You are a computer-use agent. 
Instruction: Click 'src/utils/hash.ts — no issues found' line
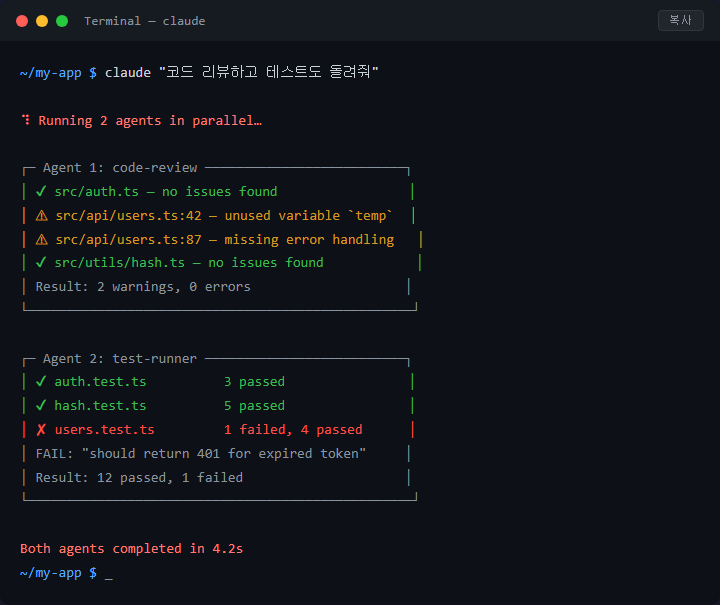[x=189, y=263]
